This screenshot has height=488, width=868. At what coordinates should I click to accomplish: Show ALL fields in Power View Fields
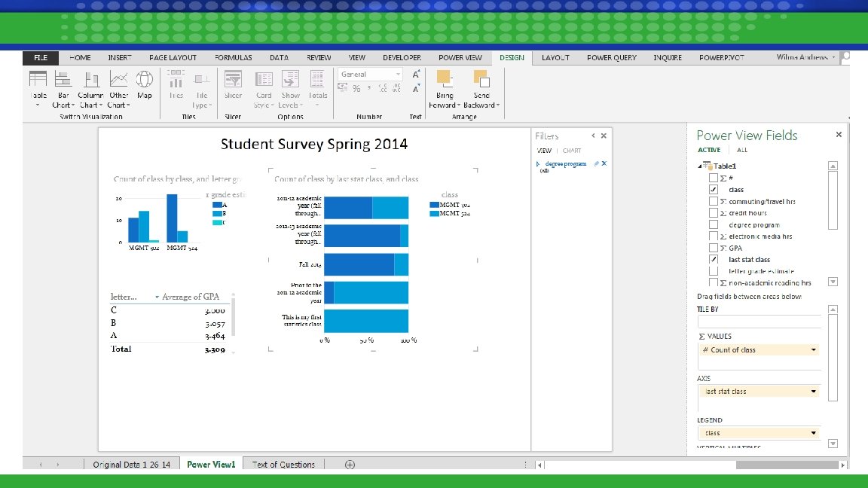(741, 150)
